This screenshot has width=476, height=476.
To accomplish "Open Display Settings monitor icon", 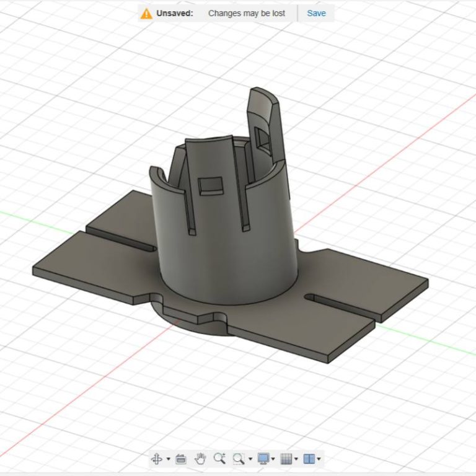I will 263,459.
